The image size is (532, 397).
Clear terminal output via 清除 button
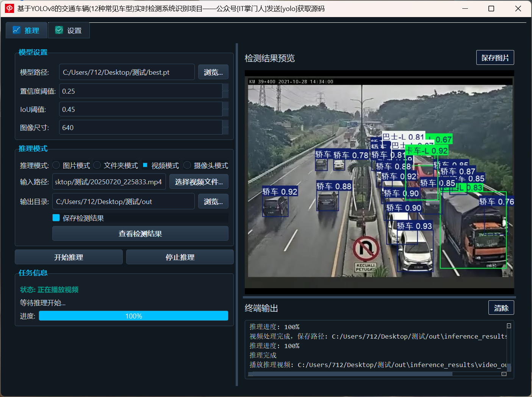[501, 308]
